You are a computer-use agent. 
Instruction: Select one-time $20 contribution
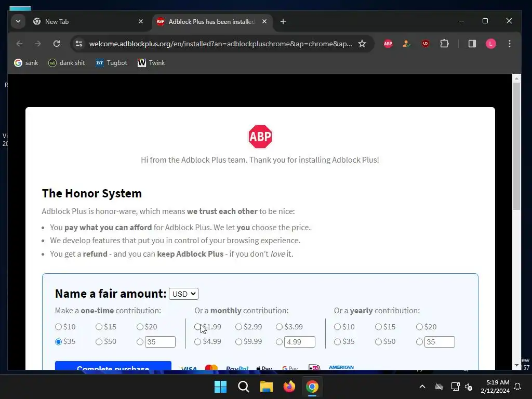140,327
